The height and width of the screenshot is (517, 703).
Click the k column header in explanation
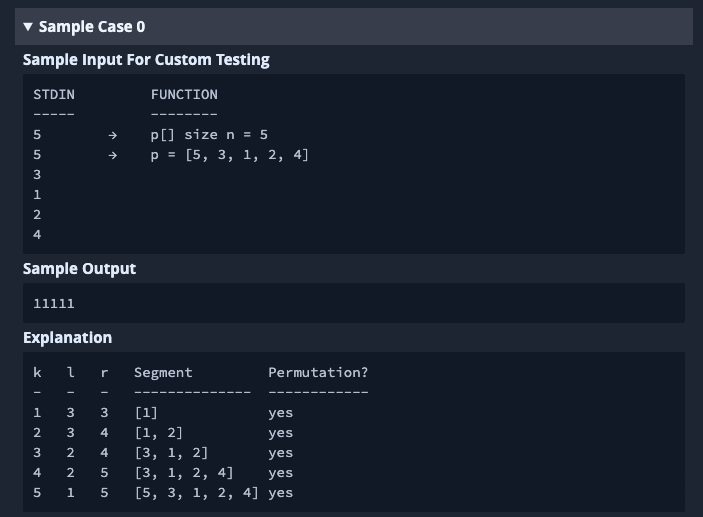[37, 373]
